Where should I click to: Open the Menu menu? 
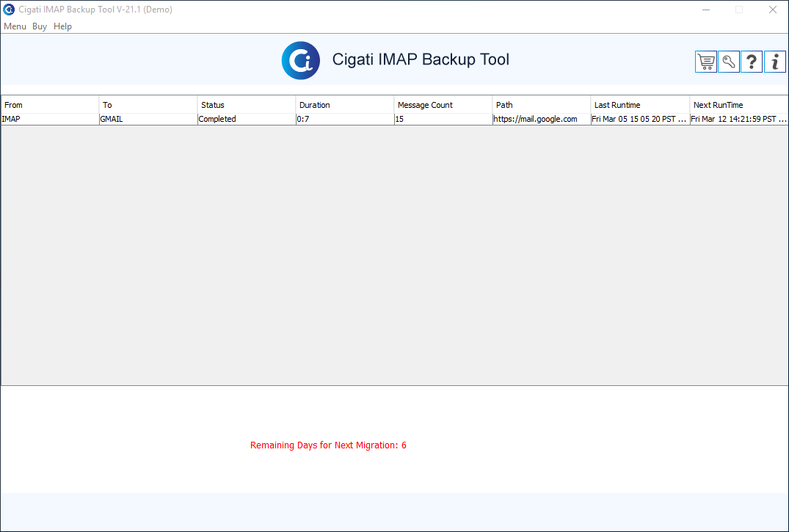point(15,26)
